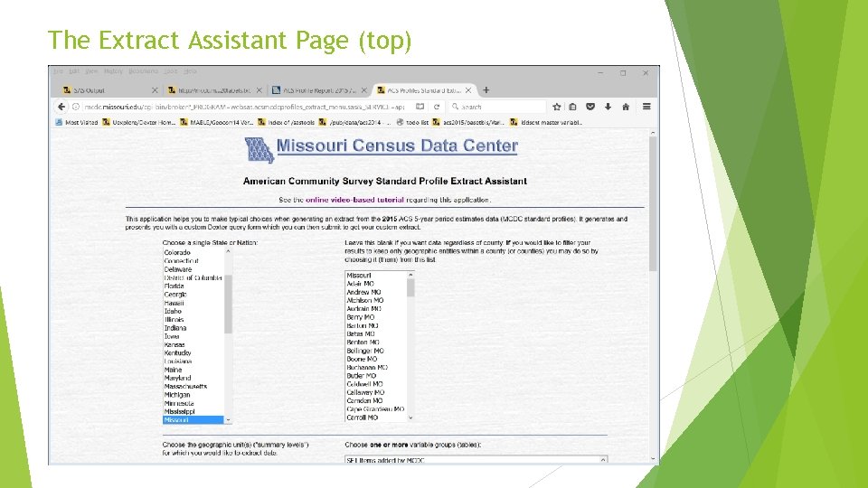Open the Pocket icon in the toolbar
Image resolution: width=868 pixels, height=488 pixels.
pos(590,107)
